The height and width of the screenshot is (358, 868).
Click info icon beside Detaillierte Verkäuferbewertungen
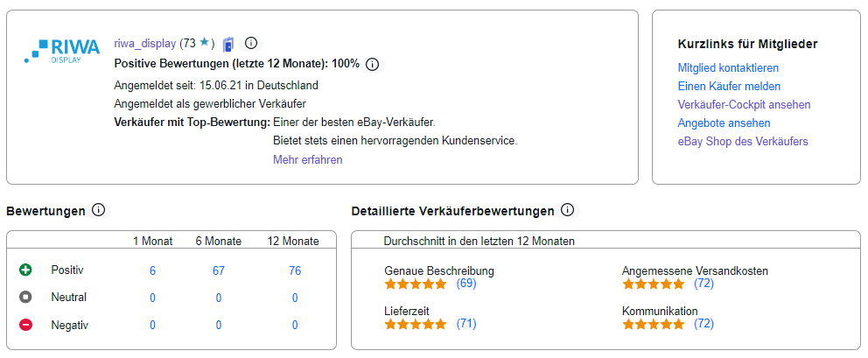(x=568, y=210)
